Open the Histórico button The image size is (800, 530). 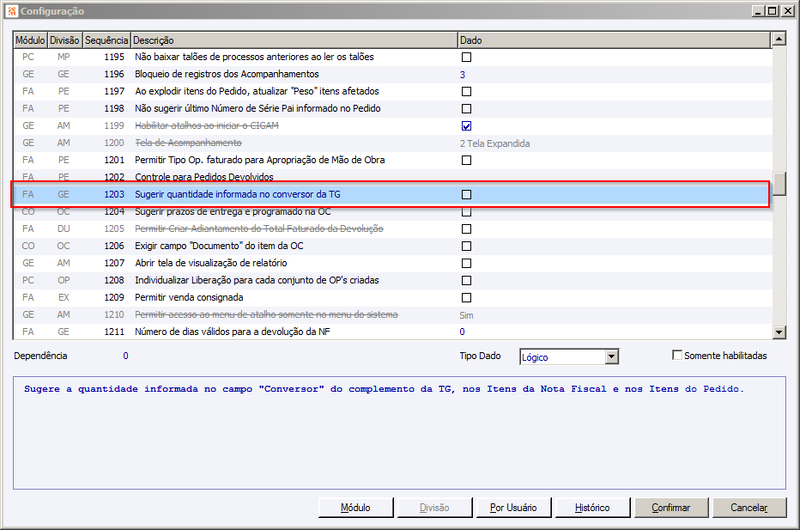click(592, 508)
